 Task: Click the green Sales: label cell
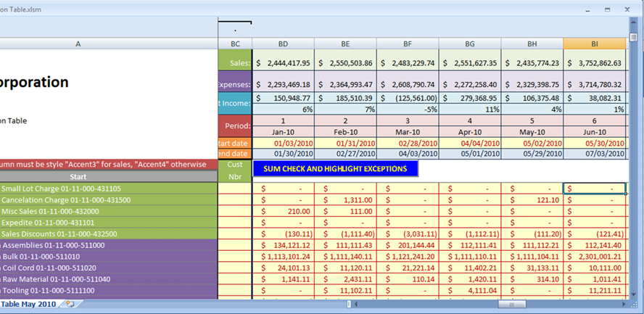[x=235, y=60]
